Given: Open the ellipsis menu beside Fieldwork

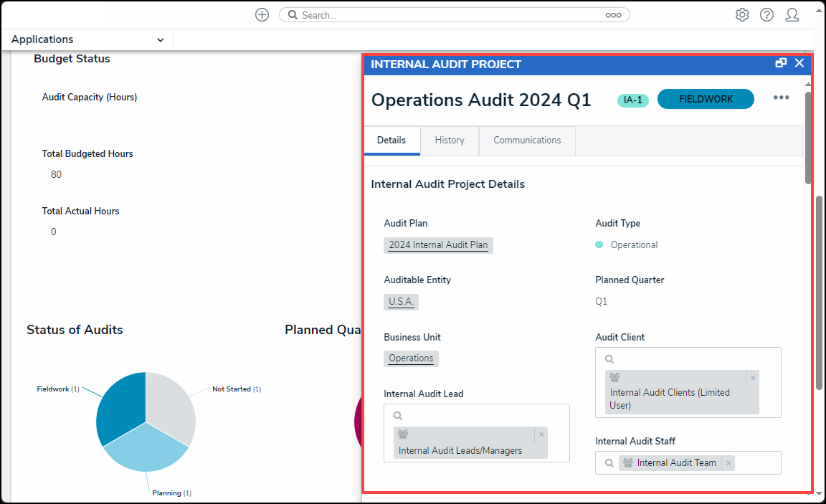Looking at the screenshot, I should coord(781,98).
